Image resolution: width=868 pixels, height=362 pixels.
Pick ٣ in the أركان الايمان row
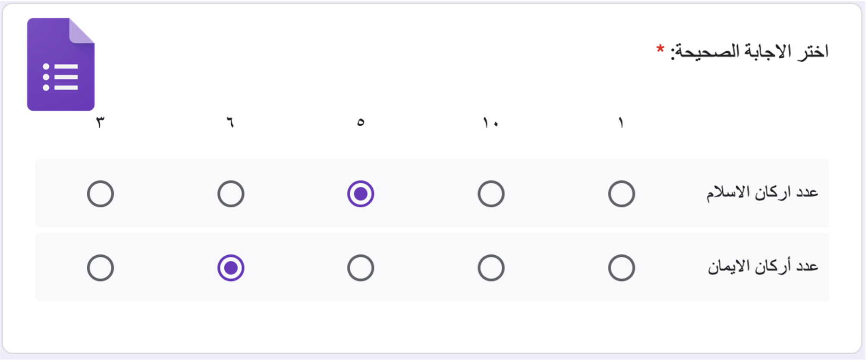click(101, 268)
